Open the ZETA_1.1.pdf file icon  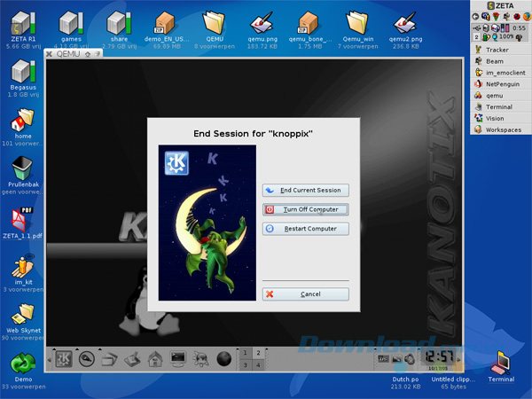pyautogui.click(x=22, y=219)
